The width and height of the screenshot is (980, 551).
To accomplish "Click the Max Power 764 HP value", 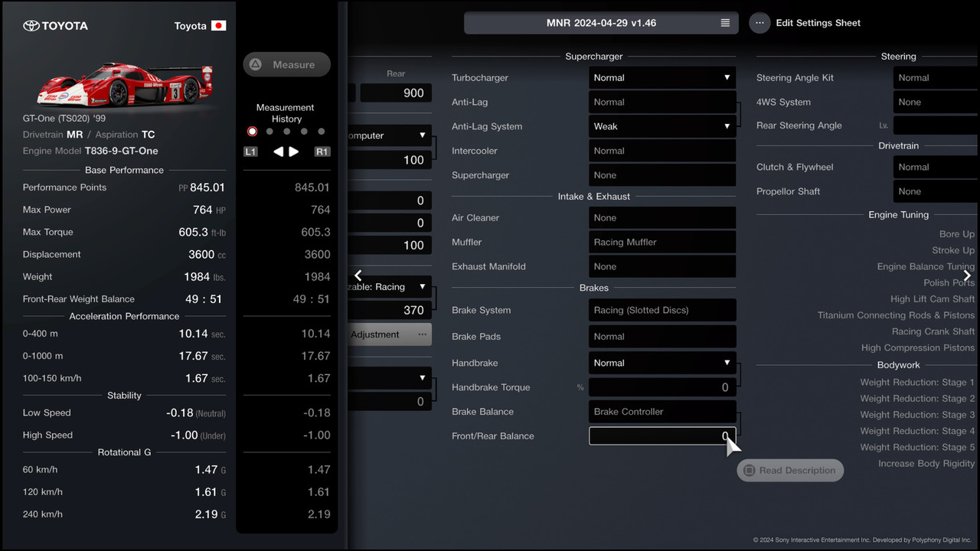I will click(209, 210).
